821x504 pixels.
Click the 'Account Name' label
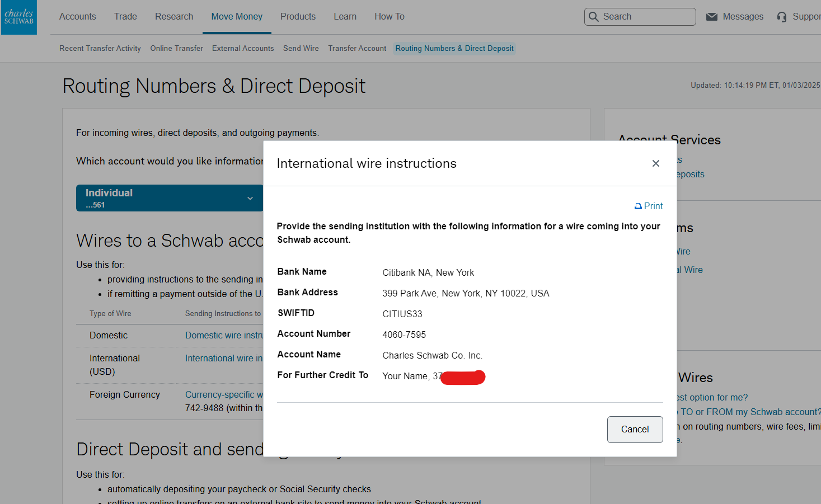[x=309, y=355]
